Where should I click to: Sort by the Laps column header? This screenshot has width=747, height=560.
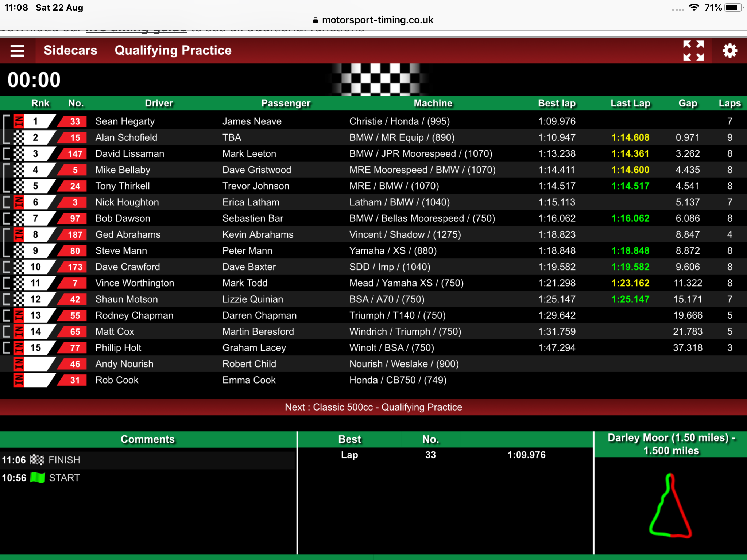click(x=729, y=104)
